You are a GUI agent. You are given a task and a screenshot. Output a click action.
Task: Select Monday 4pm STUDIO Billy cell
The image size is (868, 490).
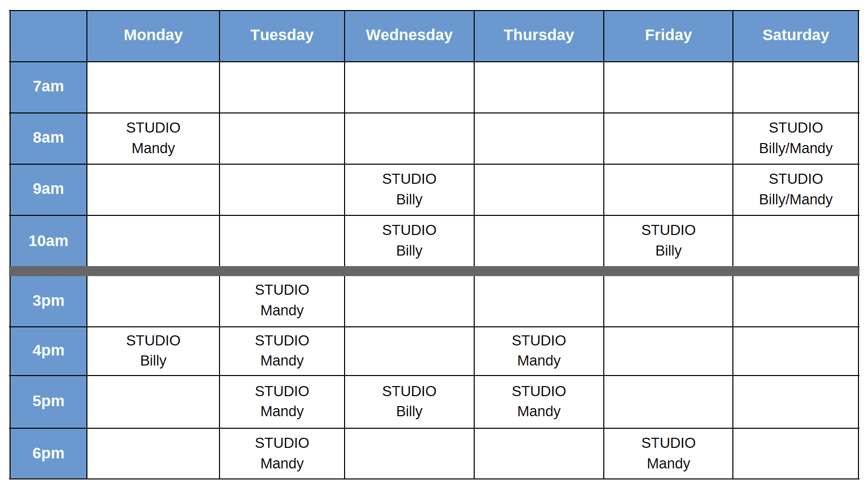pos(153,351)
